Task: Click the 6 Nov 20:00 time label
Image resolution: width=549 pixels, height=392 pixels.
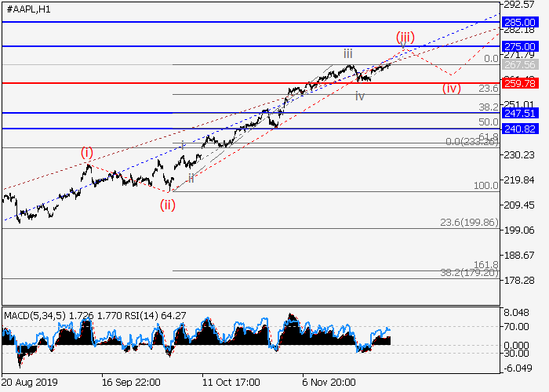Action: tap(329, 383)
